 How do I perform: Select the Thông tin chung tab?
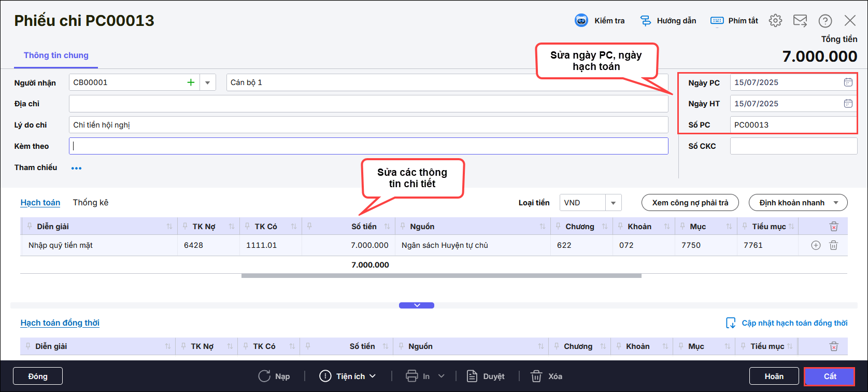[56, 55]
